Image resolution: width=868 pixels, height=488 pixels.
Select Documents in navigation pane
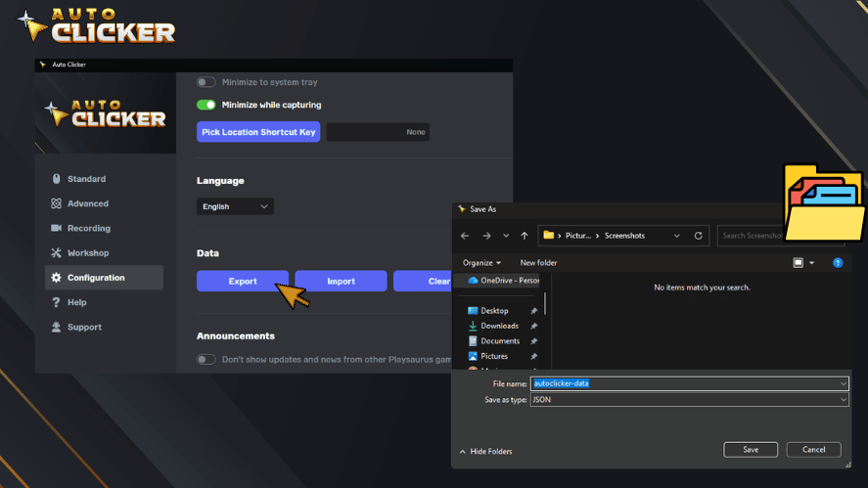[494, 341]
